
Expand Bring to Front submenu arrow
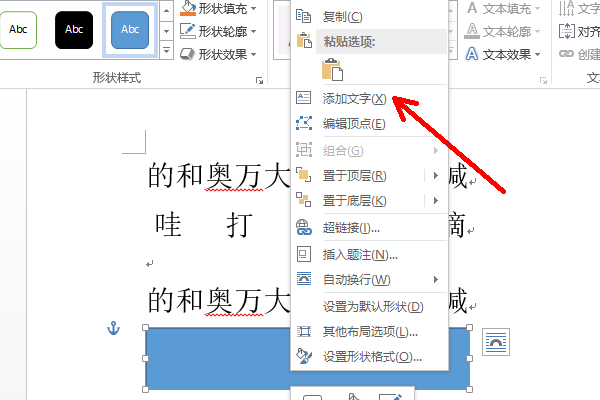pos(436,175)
